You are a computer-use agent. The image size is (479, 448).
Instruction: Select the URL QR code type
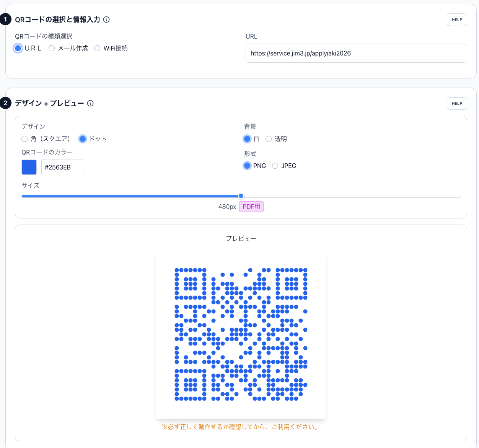tap(18, 48)
